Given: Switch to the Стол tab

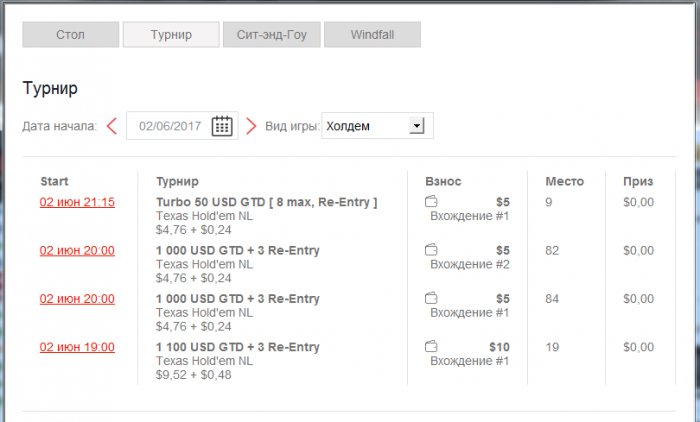Looking at the screenshot, I should coord(70,35).
